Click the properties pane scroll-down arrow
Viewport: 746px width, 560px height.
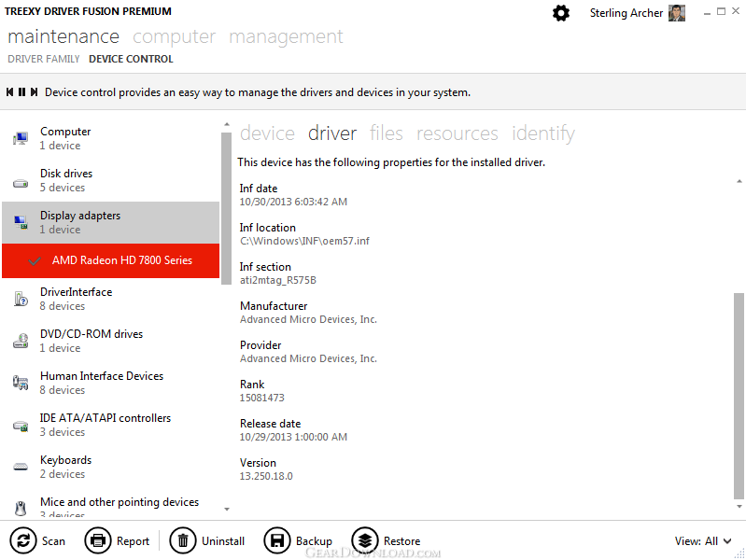coord(739,507)
